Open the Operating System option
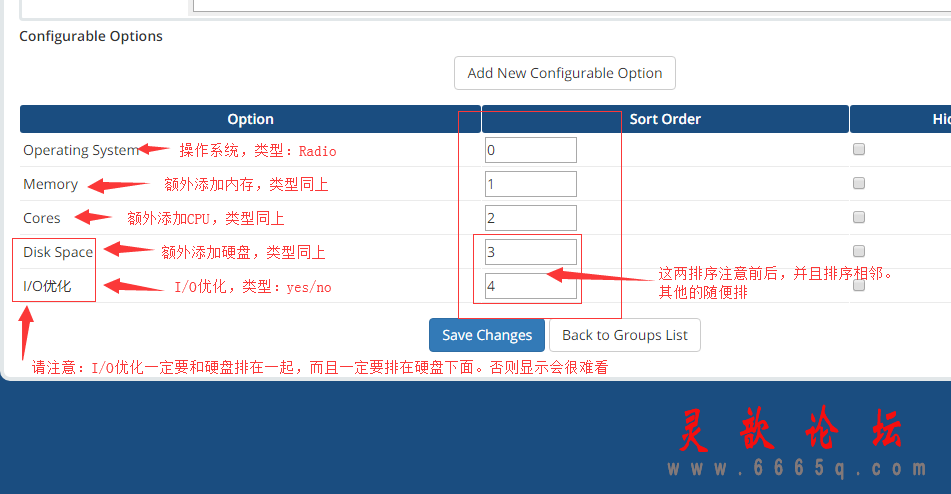 81,150
